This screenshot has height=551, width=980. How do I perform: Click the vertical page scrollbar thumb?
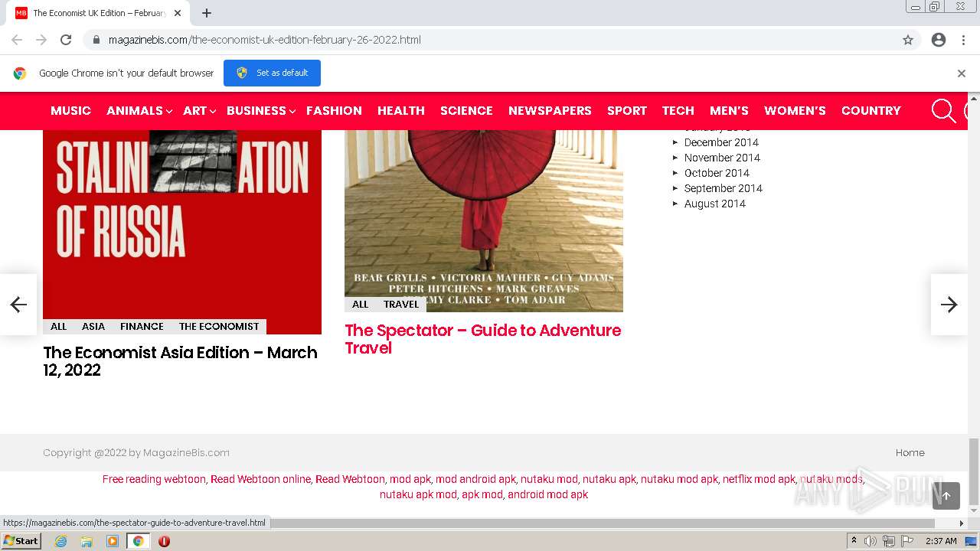[974, 472]
